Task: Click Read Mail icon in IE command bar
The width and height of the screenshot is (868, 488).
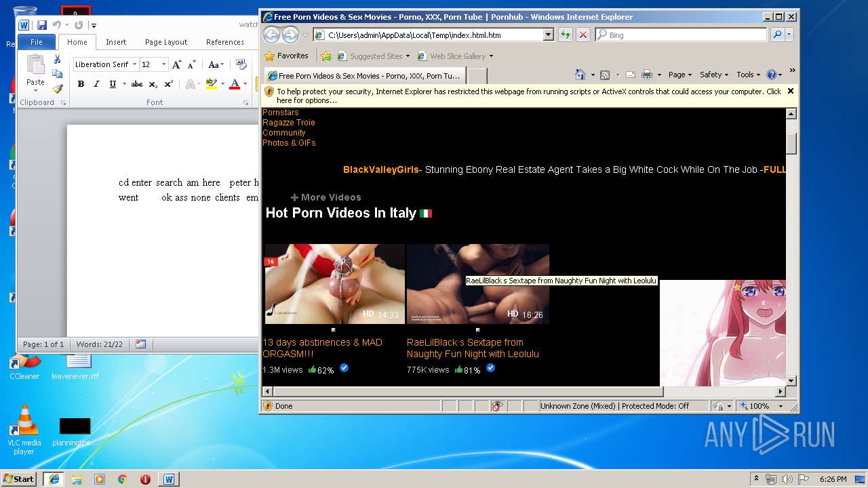Action: point(630,75)
